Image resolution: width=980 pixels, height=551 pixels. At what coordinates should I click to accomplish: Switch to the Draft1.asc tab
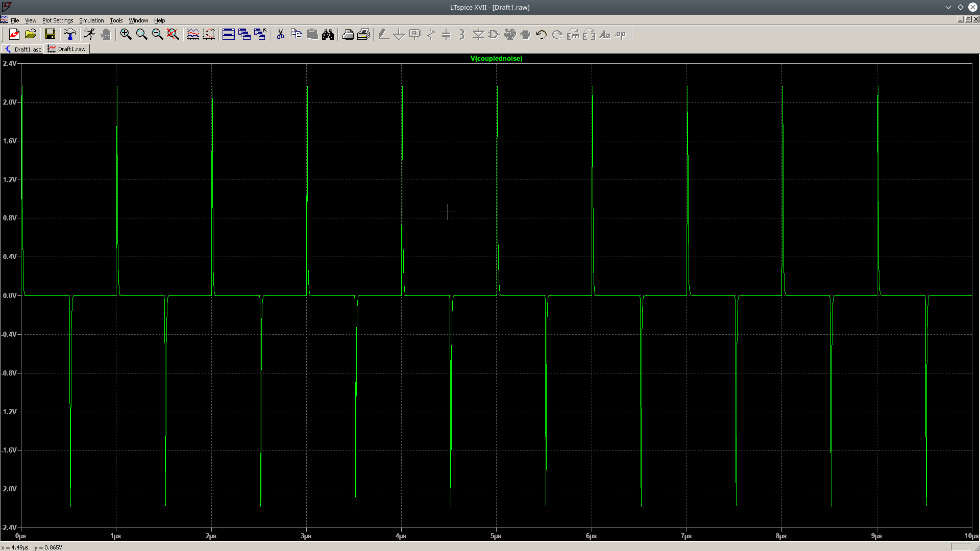pyautogui.click(x=23, y=49)
